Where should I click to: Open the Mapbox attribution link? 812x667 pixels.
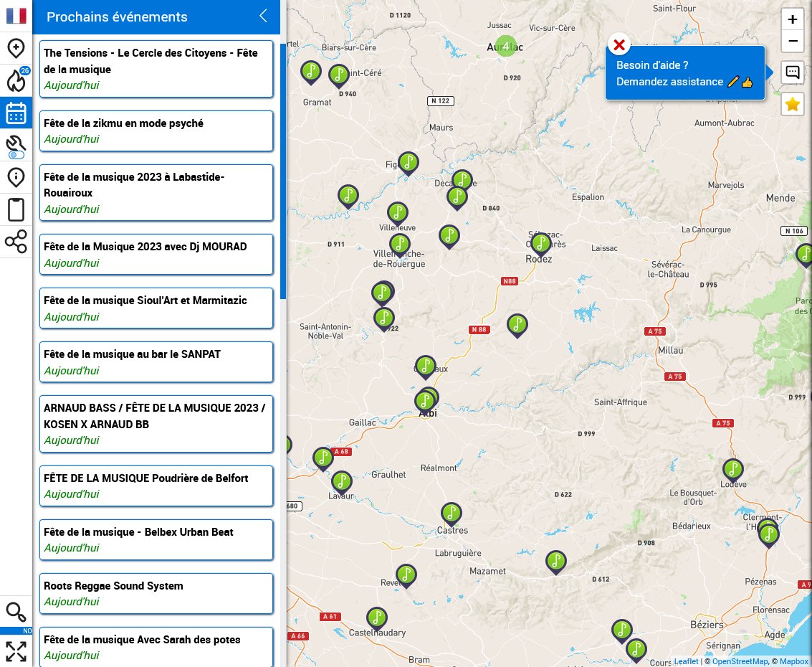[793, 661]
